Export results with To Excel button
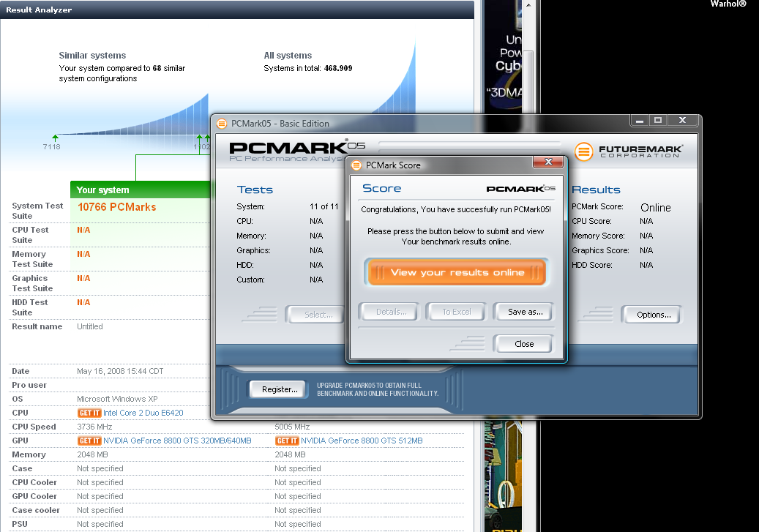Image resolution: width=759 pixels, height=532 pixels. 456,312
